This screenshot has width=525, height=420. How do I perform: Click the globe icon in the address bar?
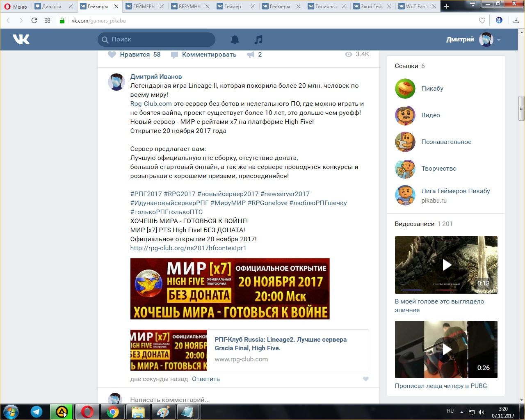tap(499, 20)
